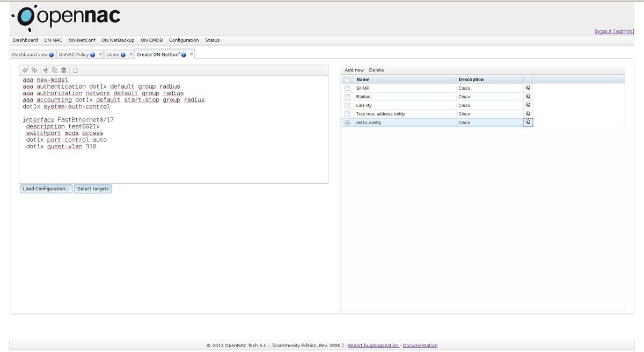Open the Documentation link in footer

coord(420,346)
